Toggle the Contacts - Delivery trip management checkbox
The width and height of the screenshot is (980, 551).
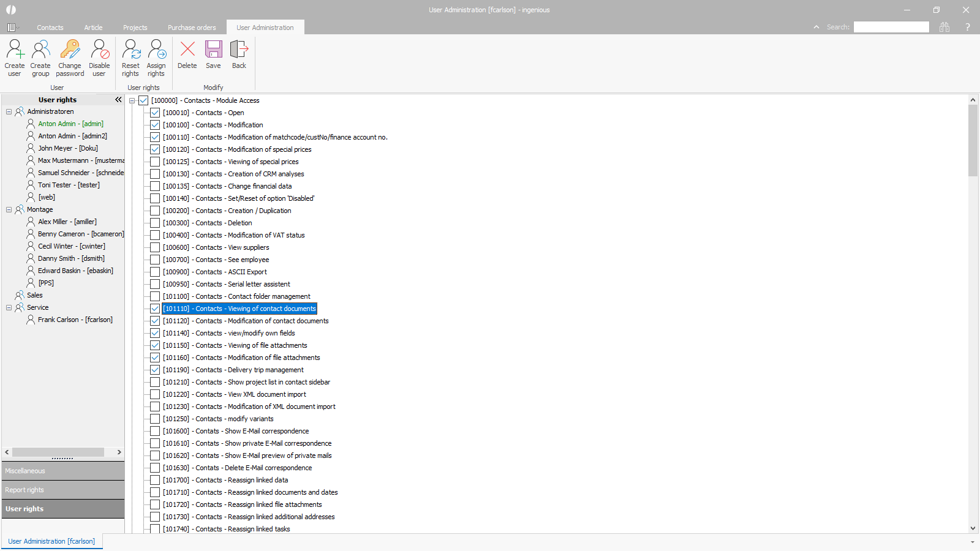tap(155, 370)
